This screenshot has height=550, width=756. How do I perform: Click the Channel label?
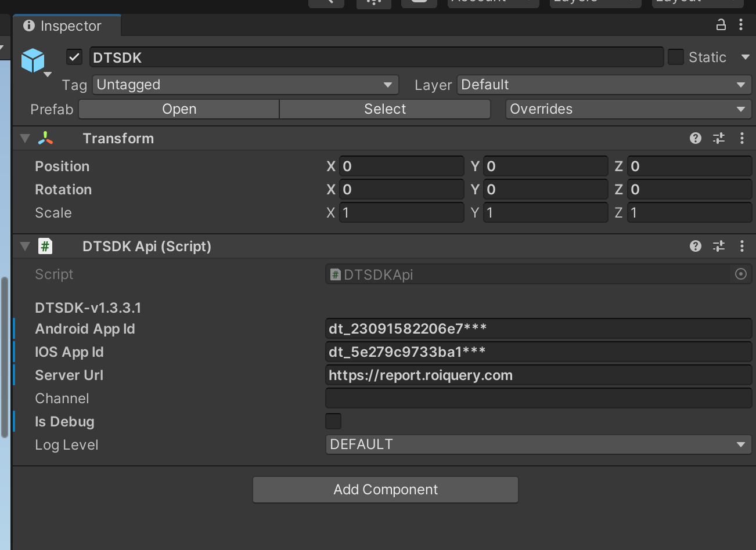[x=62, y=399]
